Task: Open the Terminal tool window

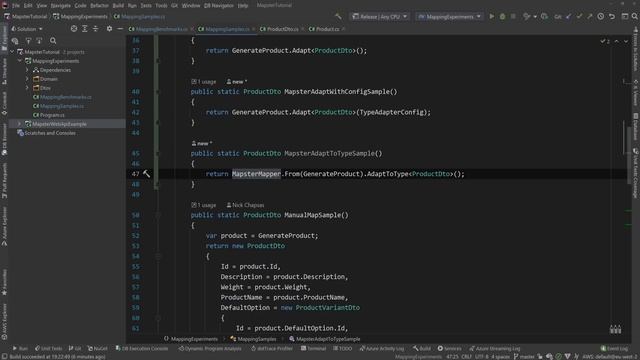Action: (313, 349)
